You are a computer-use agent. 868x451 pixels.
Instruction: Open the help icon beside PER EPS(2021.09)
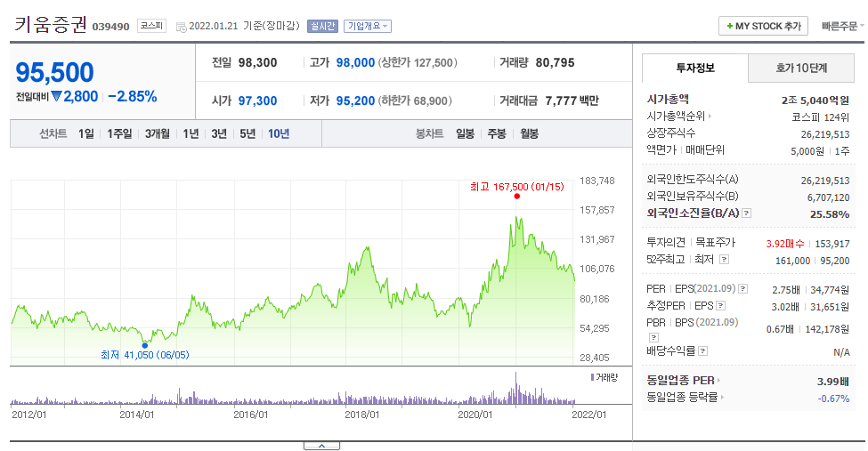(x=742, y=289)
